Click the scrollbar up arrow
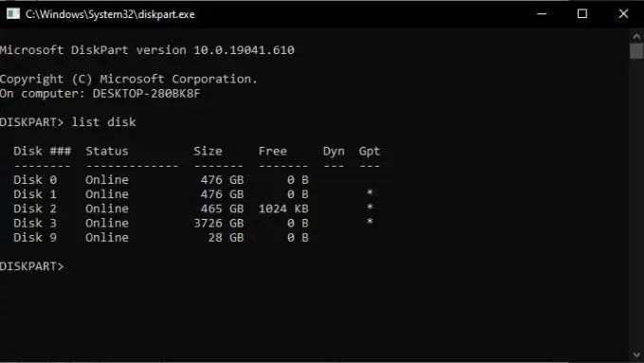Viewport: 644px width, 363px height. pyautogui.click(x=636, y=36)
